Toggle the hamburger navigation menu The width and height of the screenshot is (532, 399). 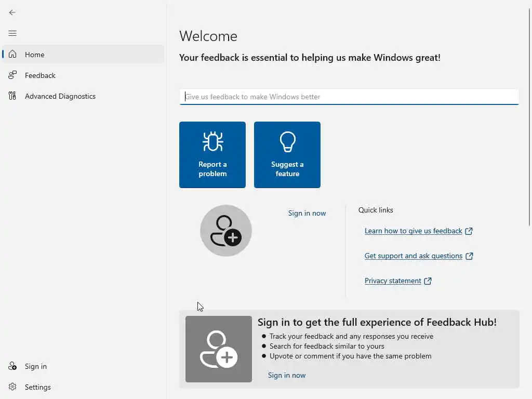pos(12,33)
